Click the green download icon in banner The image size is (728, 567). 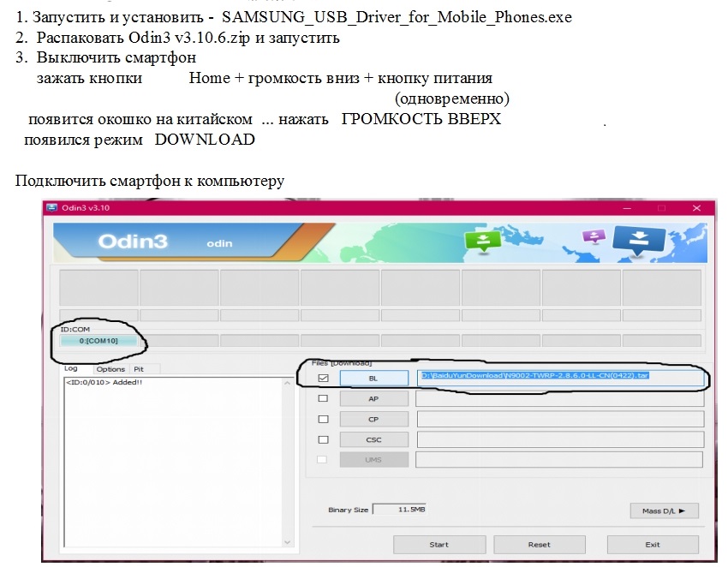483,241
